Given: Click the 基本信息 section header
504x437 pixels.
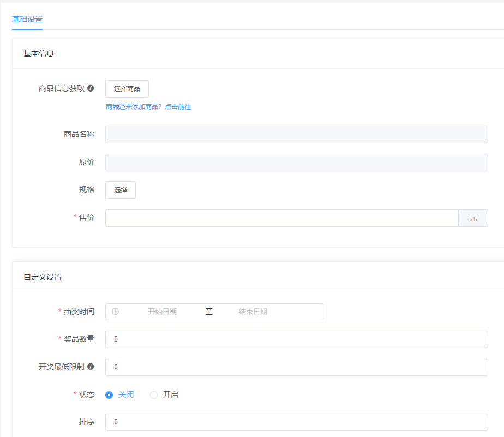Looking at the screenshot, I should [39, 53].
